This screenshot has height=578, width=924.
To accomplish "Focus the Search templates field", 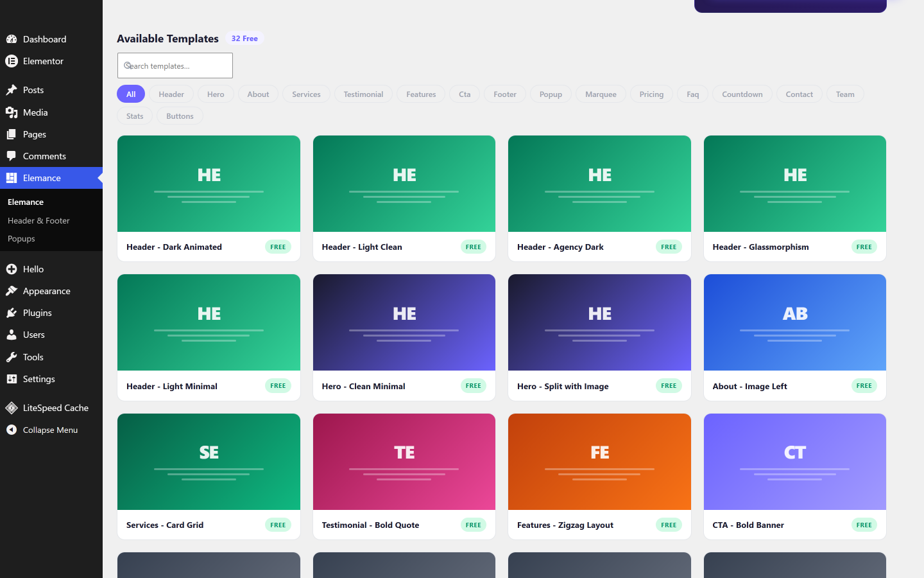I will point(175,66).
